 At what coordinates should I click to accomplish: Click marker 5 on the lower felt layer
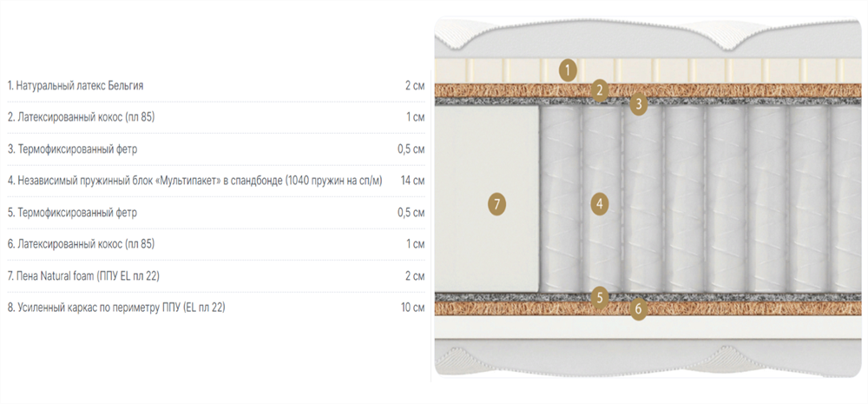pyautogui.click(x=600, y=296)
